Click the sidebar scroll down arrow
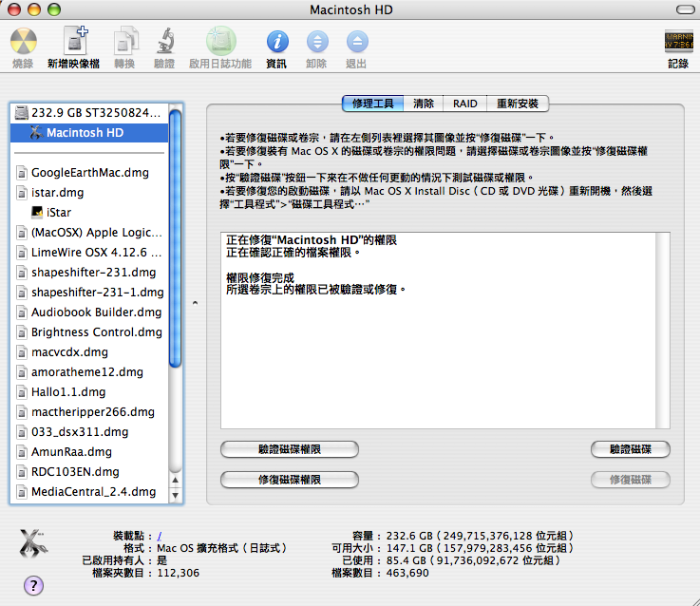The image size is (700, 606). coord(176,495)
